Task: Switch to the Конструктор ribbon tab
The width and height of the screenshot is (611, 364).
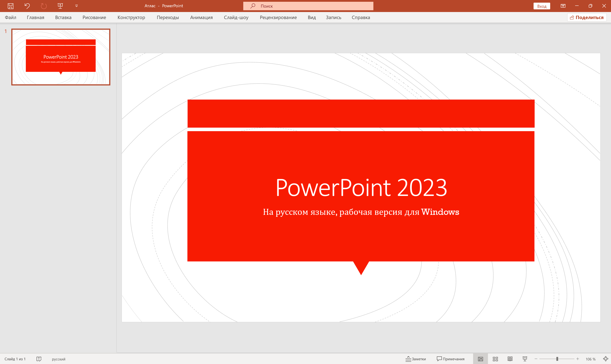Action: 131,17
